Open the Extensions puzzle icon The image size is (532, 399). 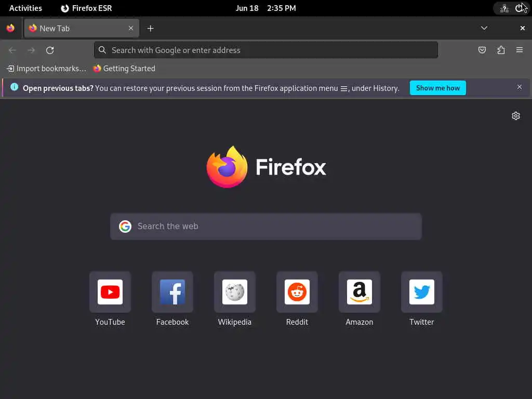click(x=501, y=50)
